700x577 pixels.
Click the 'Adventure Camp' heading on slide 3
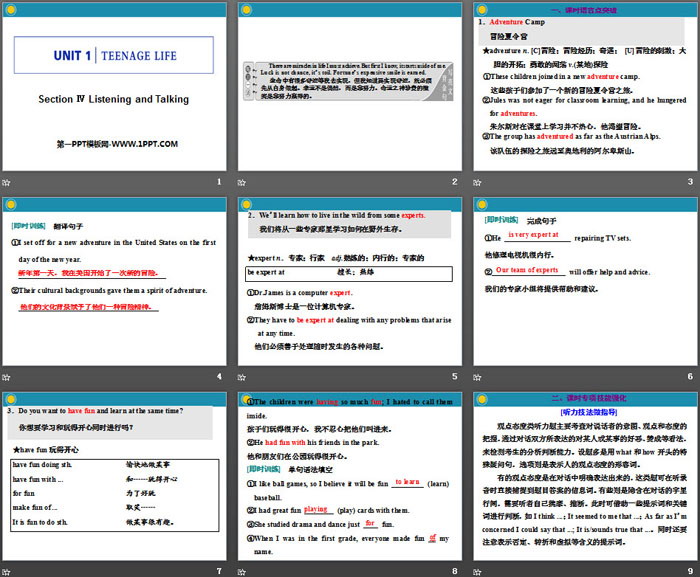pos(517,22)
